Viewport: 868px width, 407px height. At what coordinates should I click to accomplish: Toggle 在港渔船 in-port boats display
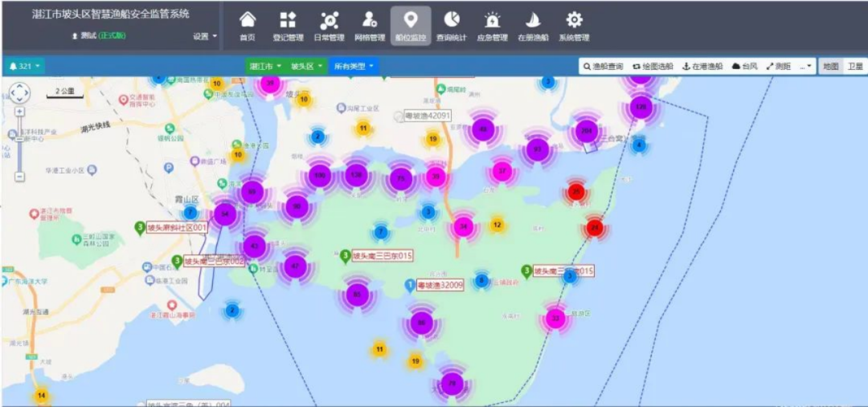click(702, 66)
